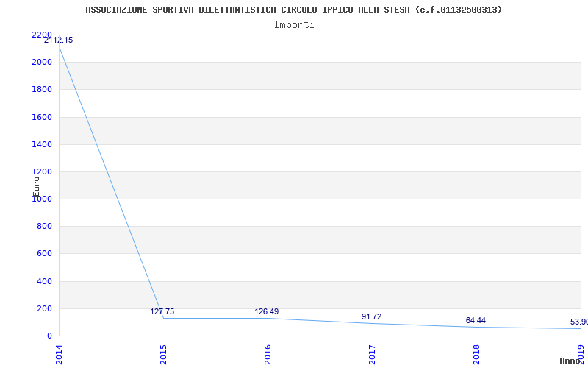Click the 64.44 data label
The image size is (588, 368).
[x=476, y=321]
